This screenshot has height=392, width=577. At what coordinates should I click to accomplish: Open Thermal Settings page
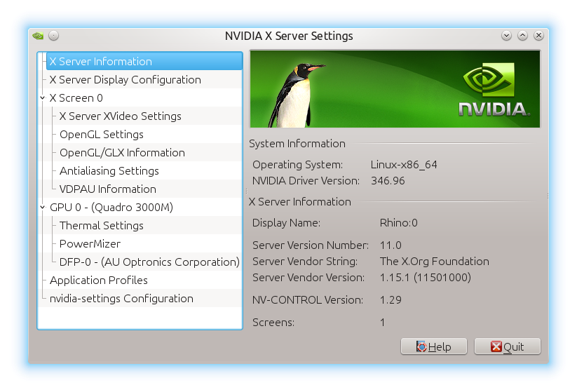tap(102, 226)
